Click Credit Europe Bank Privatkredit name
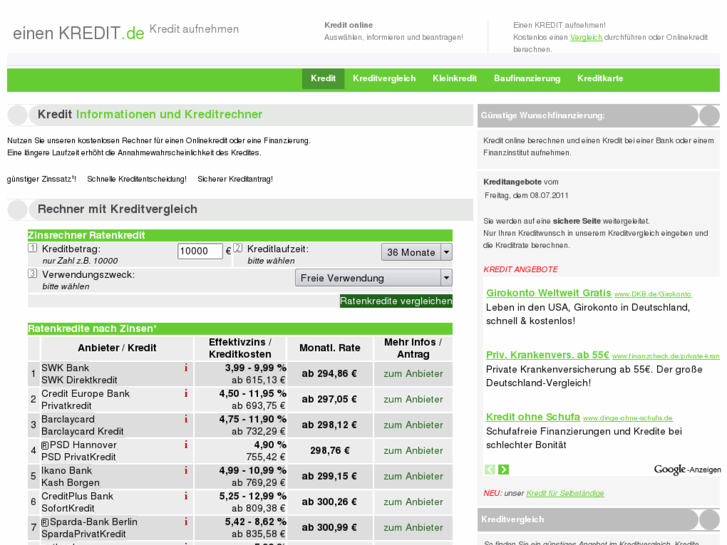The image size is (727, 545). [67, 405]
